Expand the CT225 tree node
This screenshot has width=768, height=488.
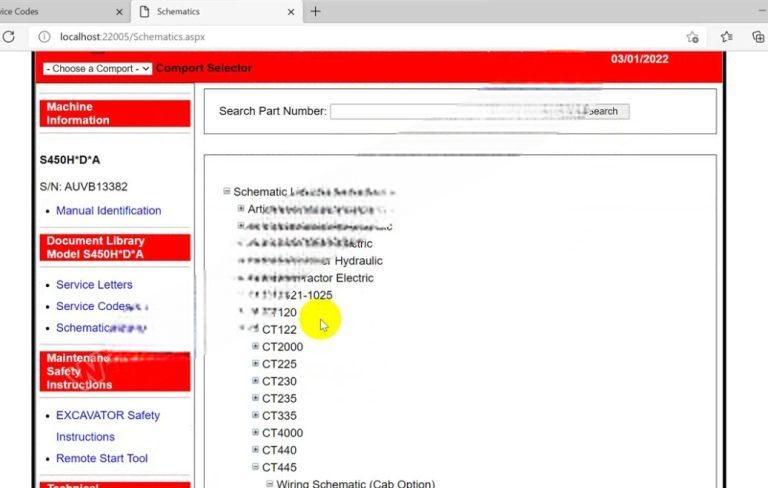click(x=256, y=364)
